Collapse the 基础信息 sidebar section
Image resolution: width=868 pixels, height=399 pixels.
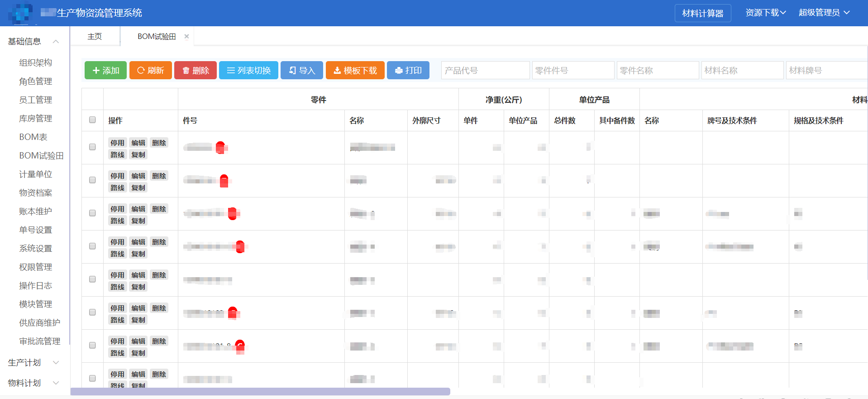[56, 42]
